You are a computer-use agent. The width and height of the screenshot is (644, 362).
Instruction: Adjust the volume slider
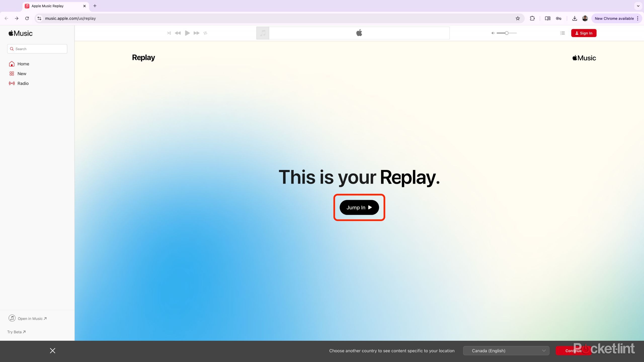click(506, 33)
